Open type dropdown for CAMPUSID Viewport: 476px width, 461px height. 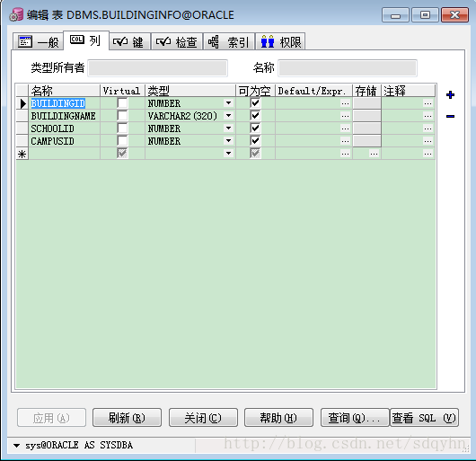click(229, 141)
